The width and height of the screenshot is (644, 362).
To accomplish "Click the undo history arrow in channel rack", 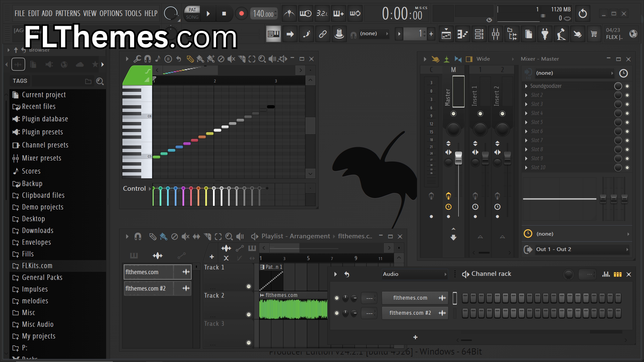I will coord(347,274).
